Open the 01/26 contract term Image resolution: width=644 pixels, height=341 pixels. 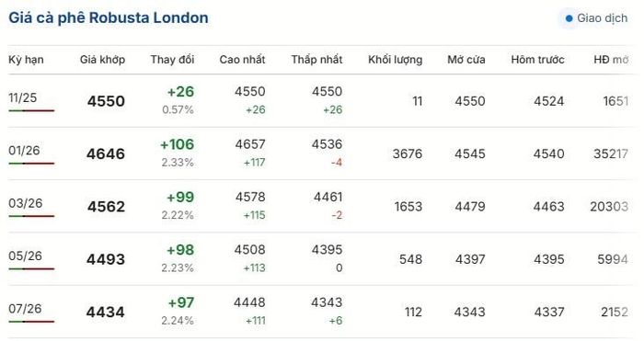click(x=24, y=150)
